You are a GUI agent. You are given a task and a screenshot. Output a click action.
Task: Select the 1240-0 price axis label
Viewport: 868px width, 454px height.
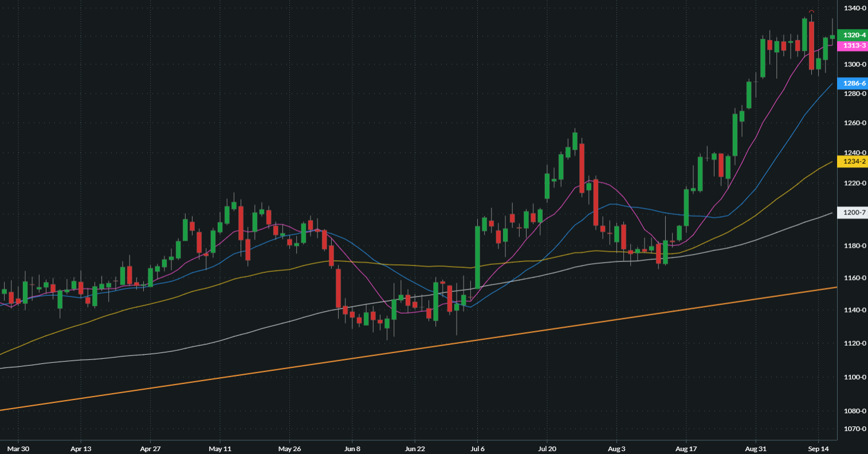pyautogui.click(x=854, y=152)
